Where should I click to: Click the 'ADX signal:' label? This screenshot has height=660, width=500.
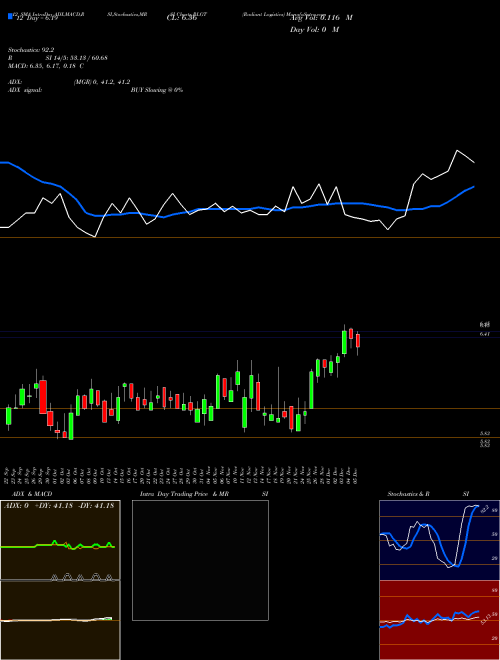point(24,90)
